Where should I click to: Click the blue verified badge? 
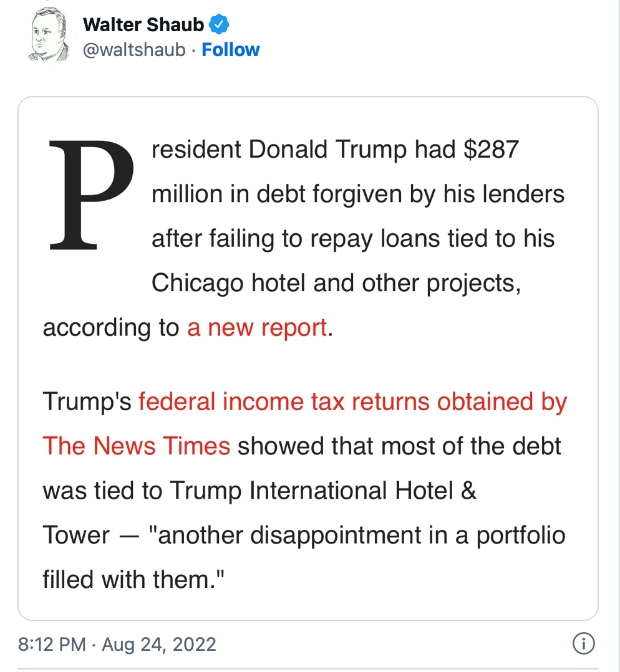pyautogui.click(x=219, y=25)
